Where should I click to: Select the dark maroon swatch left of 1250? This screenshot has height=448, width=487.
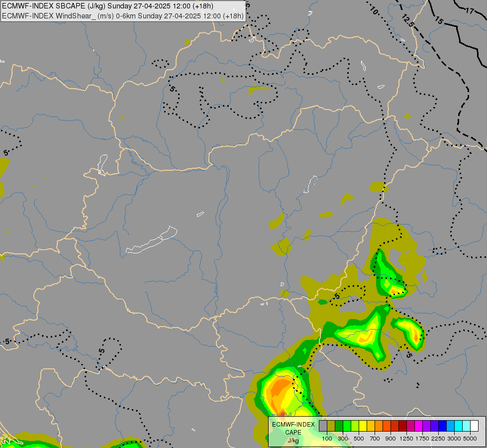click(402, 426)
